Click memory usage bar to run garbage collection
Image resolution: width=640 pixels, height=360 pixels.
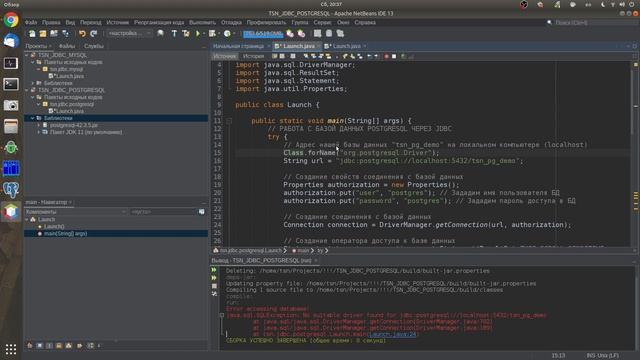coord(263,33)
